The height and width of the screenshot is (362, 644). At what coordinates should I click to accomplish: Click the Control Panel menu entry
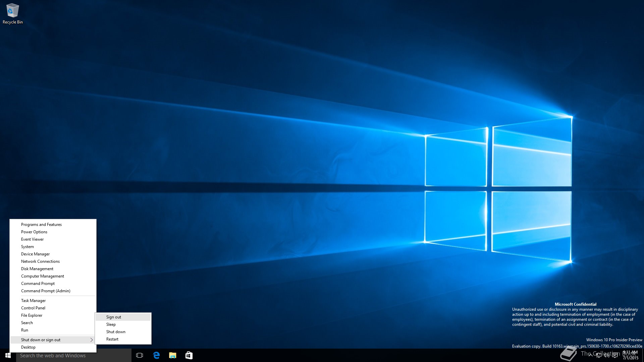click(x=33, y=308)
